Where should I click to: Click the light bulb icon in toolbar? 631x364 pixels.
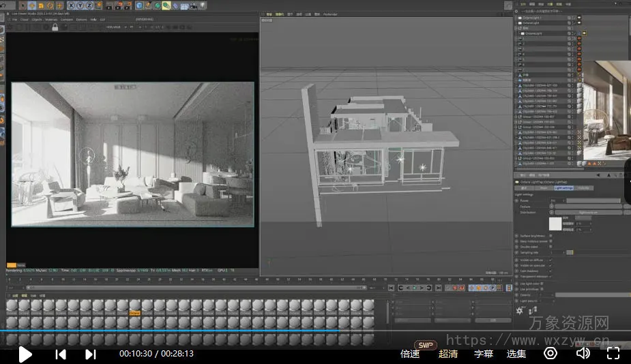coord(202,5)
